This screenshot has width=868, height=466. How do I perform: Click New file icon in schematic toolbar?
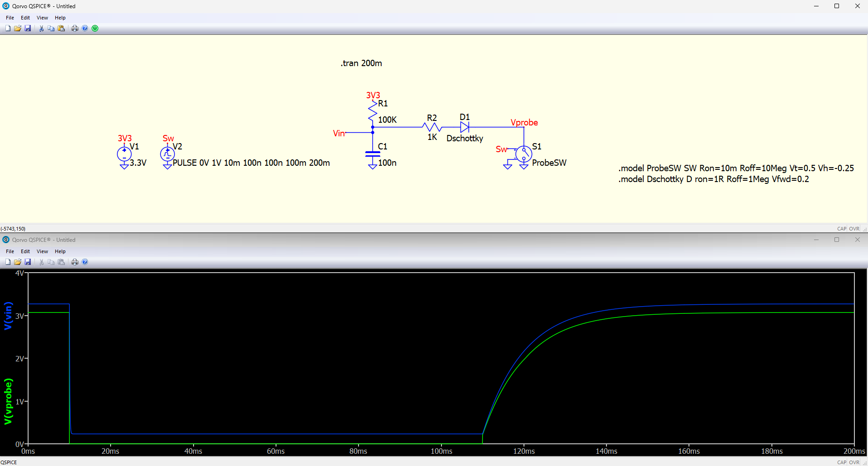(x=8, y=28)
